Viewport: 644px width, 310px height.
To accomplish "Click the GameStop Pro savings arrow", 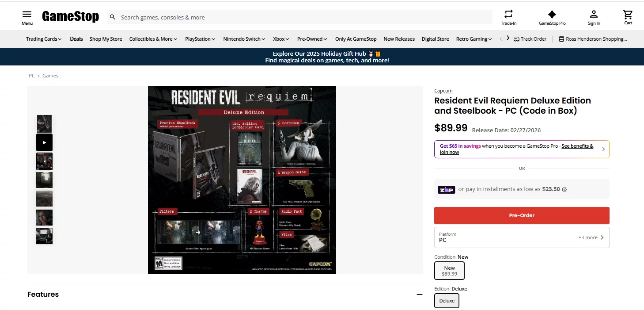I will point(603,149).
